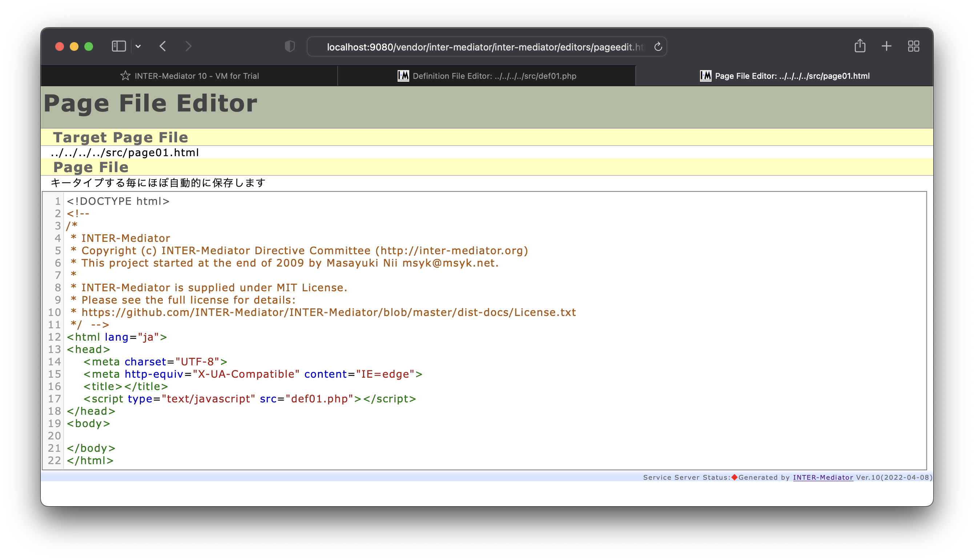The image size is (974, 560).
Task: Click the green full-screen button
Action: (89, 46)
